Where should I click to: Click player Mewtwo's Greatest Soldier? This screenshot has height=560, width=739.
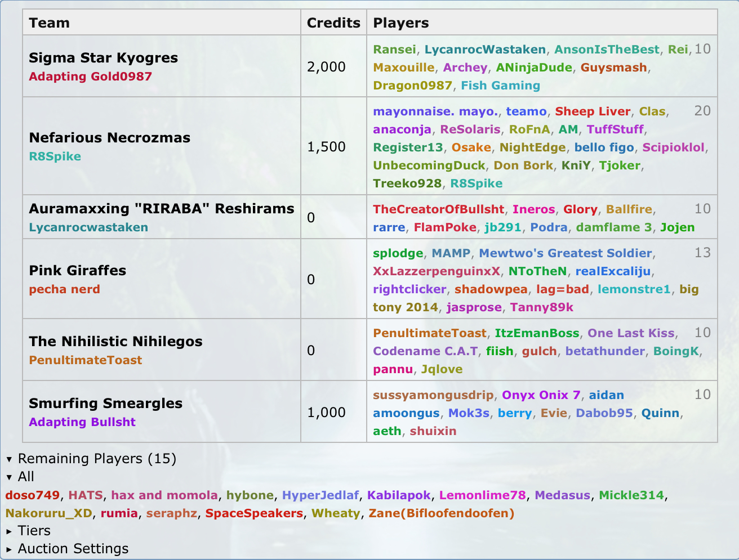pyautogui.click(x=566, y=253)
